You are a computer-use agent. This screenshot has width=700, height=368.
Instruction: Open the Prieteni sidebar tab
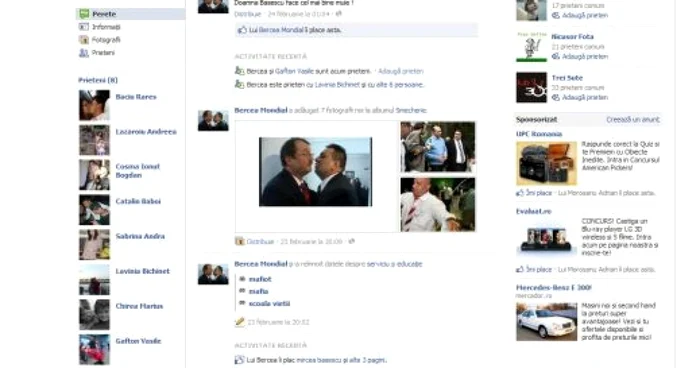103,53
